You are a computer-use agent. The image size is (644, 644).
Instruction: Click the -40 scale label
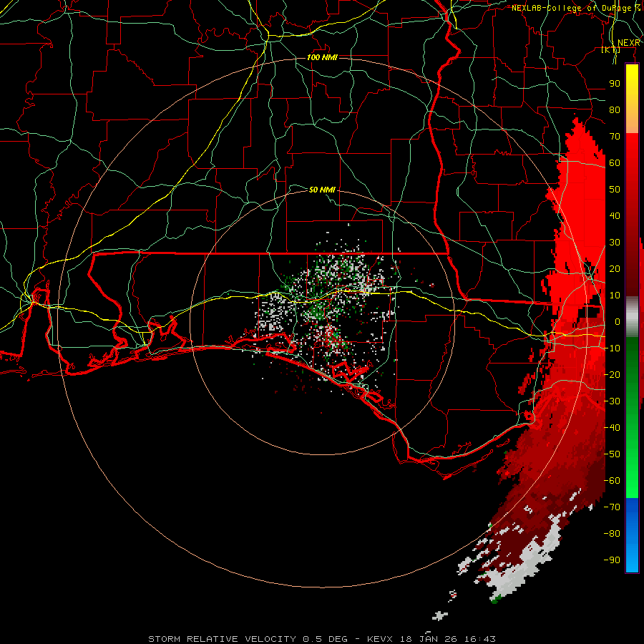612,428
